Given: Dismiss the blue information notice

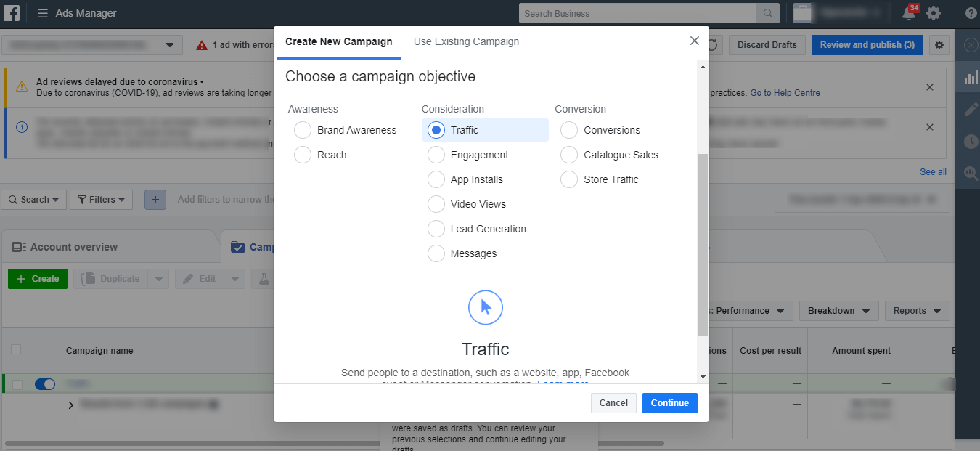Looking at the screenshot, I should point(930,127).
